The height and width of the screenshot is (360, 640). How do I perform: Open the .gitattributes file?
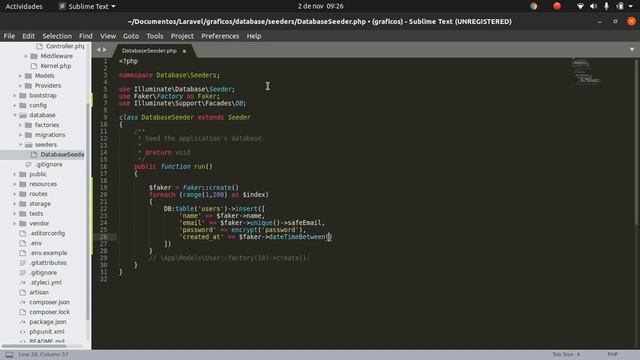pyautogui.click(x=48, y=262)
